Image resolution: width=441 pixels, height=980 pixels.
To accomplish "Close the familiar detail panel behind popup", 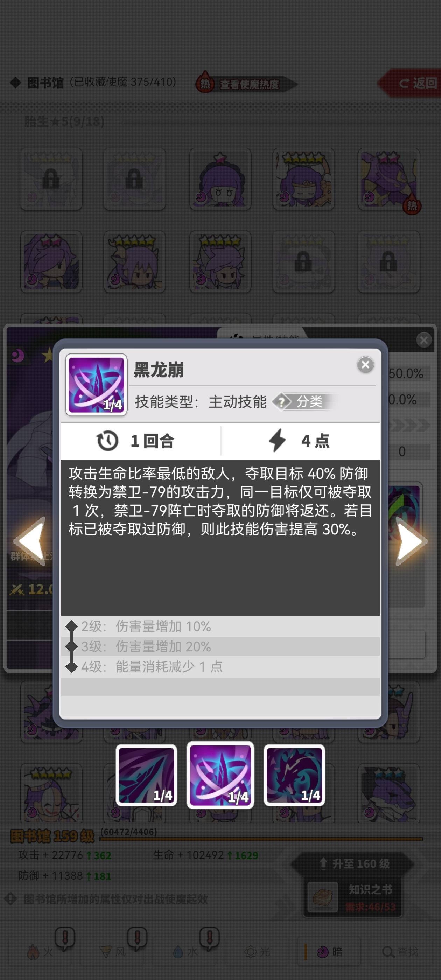I will pos(424,340).
